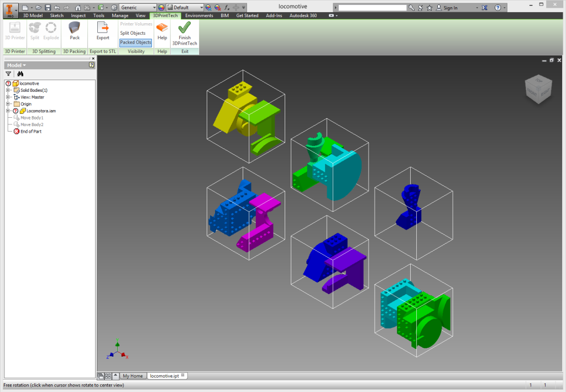Screen dimensions: 566x392
Task: Toggle Split Objects visibility
Action: click(x=133, y=33)
